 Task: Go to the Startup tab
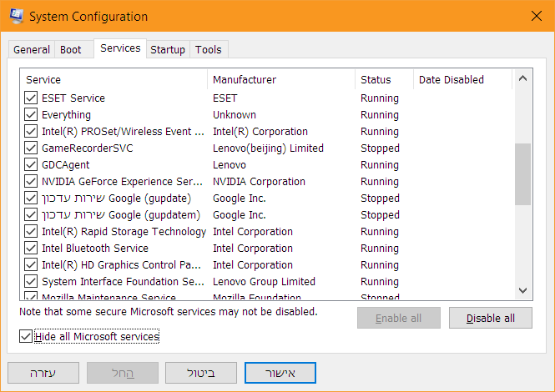click(168, 49)
